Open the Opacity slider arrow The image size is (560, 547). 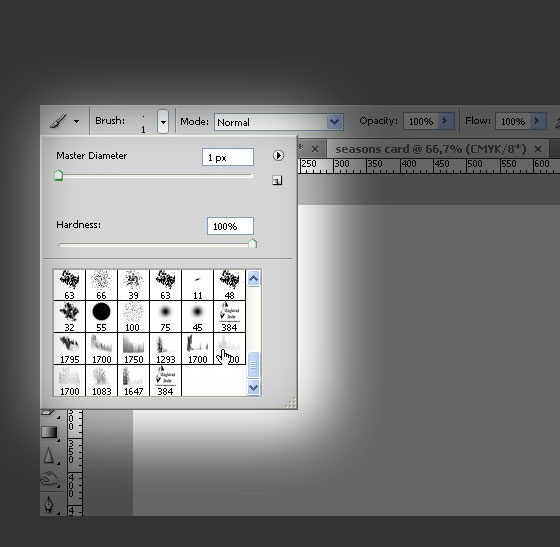445,121
